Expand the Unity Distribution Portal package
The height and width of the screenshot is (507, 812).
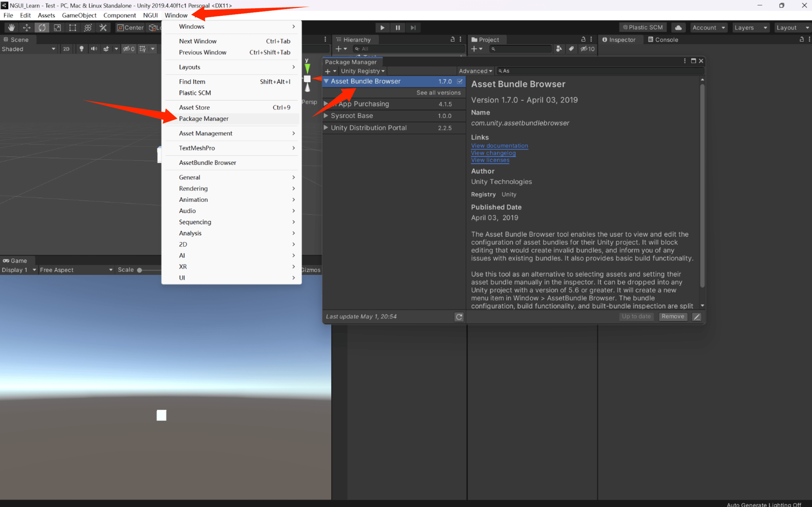click(x=326, y=128)
